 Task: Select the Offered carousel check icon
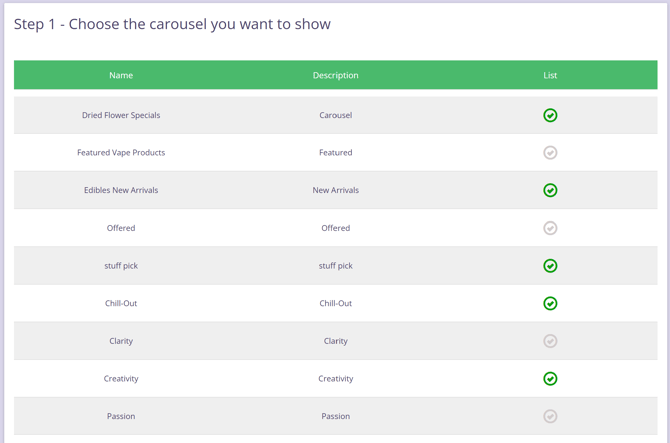550,228
